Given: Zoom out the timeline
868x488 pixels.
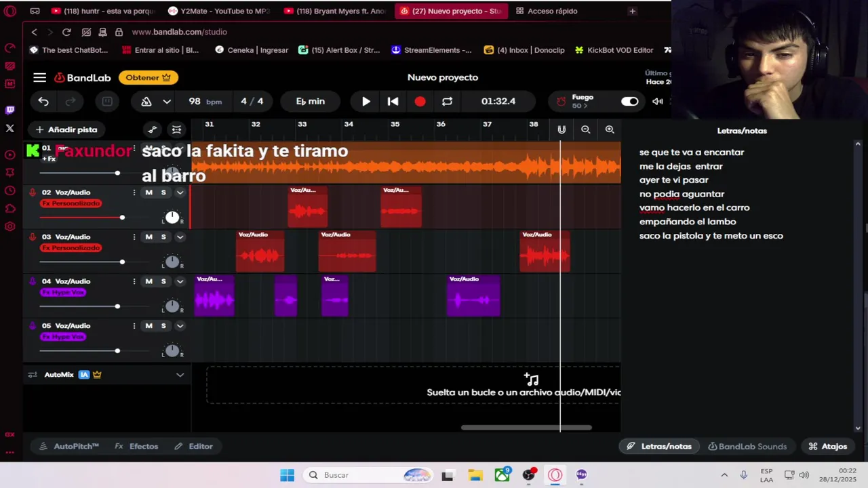Looking at the screenshot, I should 585,129.
